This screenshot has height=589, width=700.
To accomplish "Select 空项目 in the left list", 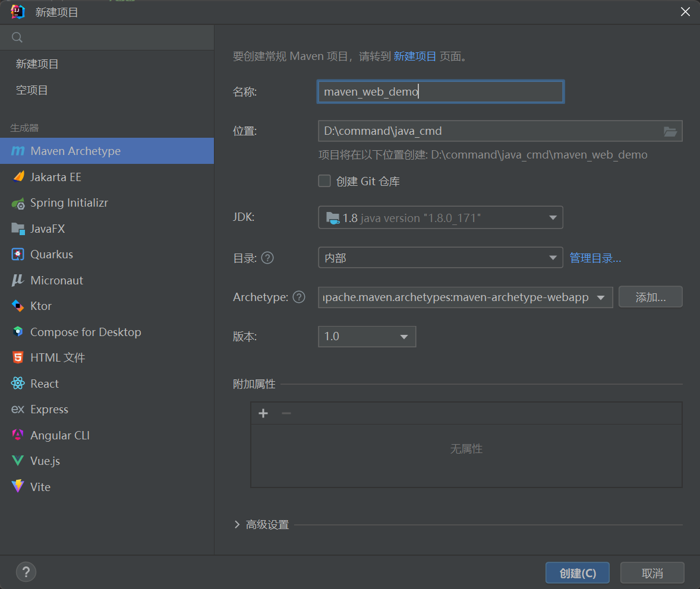I will click(32, 90).
